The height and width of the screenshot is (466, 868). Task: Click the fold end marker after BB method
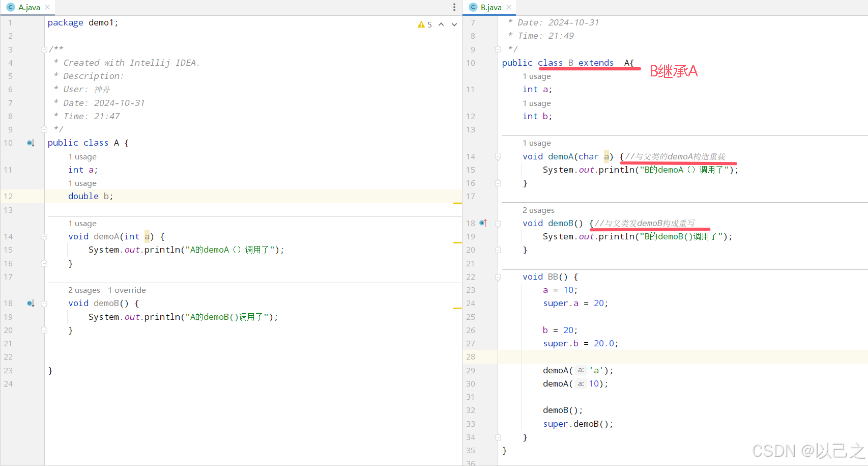(x=498, y=437)
